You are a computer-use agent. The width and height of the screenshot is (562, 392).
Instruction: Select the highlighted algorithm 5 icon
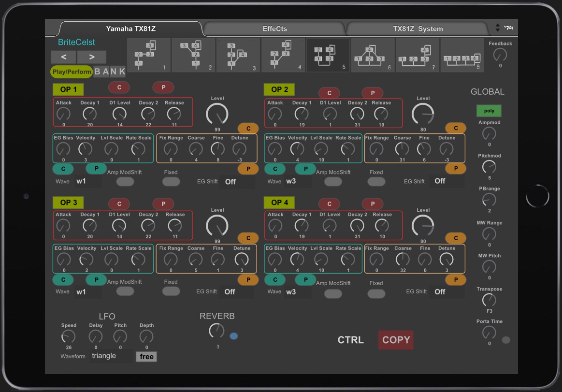(x=328, y=55)
